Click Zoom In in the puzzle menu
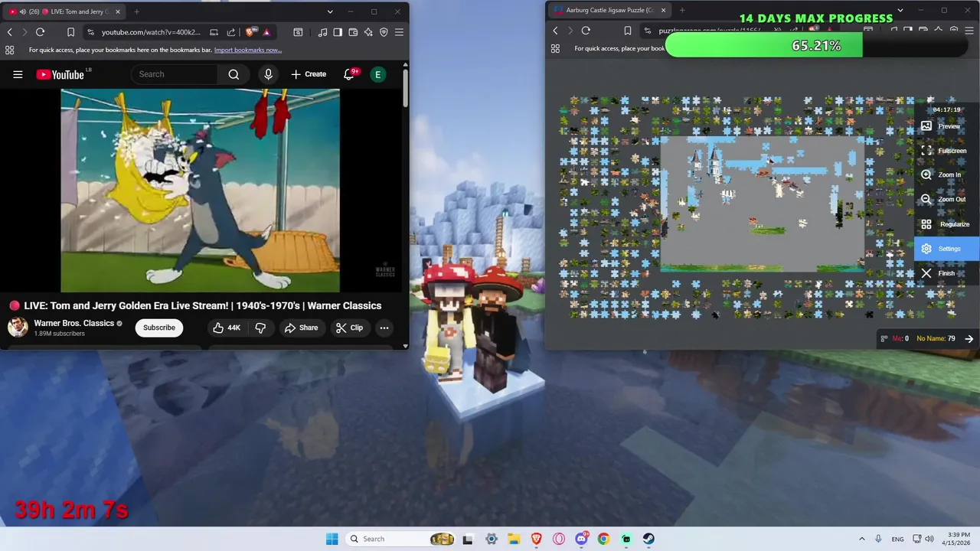 tap(947, 175)
